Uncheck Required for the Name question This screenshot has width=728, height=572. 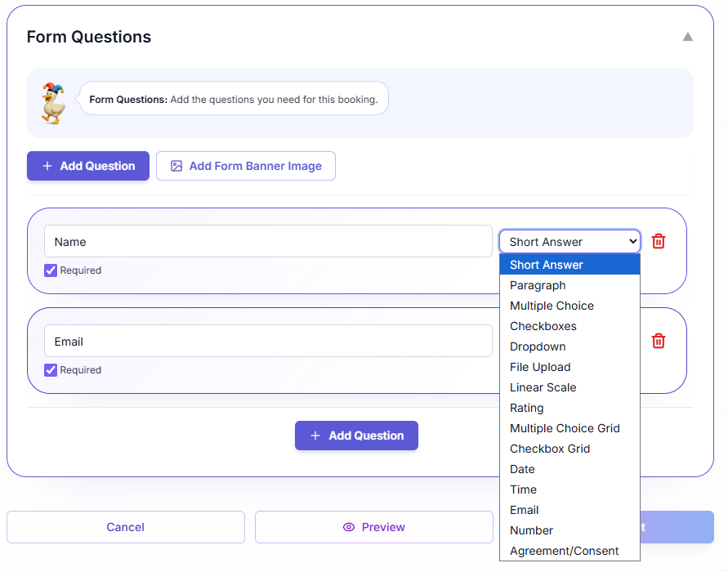51,270
